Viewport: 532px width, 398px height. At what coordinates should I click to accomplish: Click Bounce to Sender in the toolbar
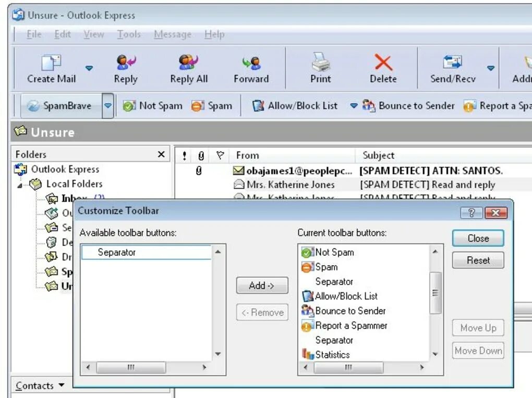pyautogui.click(x=408, y=106)
